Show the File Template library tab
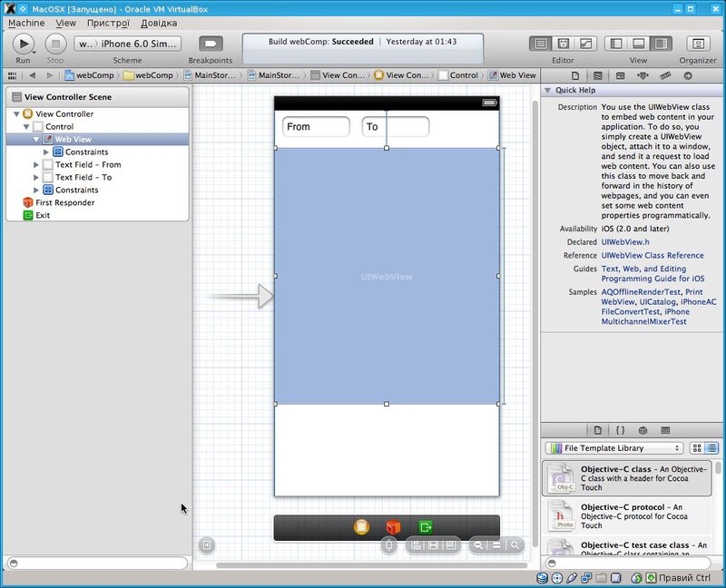726x588 pixels. pos(598,430)
